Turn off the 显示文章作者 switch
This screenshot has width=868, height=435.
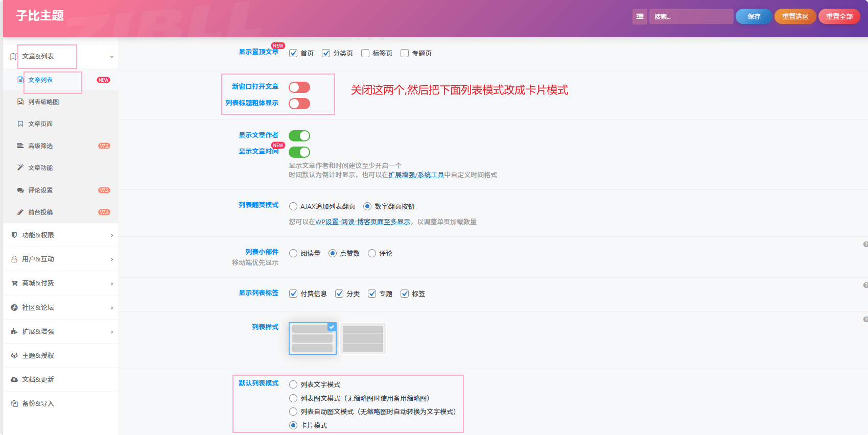(299, 136)
